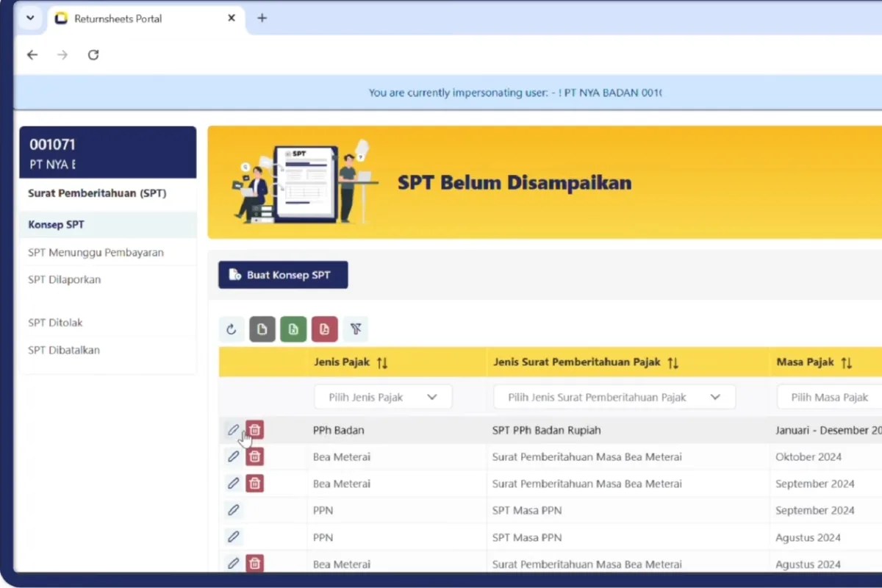Select Konsep SPT in the sidebar
The image size is (882, 588).
tap(108, 225)
